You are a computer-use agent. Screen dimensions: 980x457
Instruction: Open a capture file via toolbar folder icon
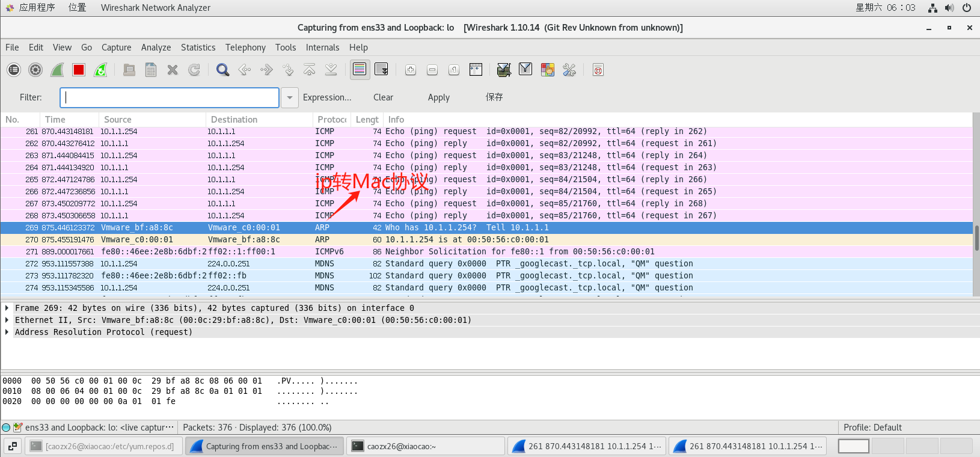(x=129, y=70)
